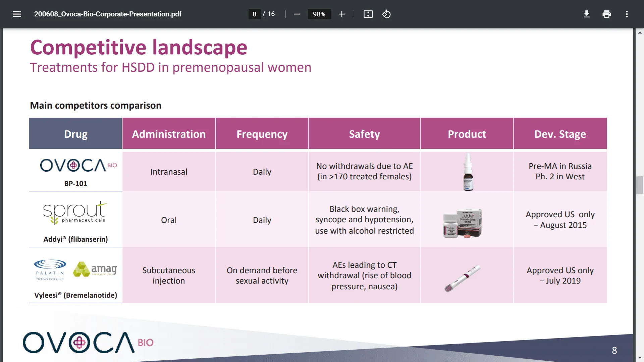The height and width of the screenshot is (362, 644).
Task: Click the Competitive landscape heading
Action: pos(139,47)
